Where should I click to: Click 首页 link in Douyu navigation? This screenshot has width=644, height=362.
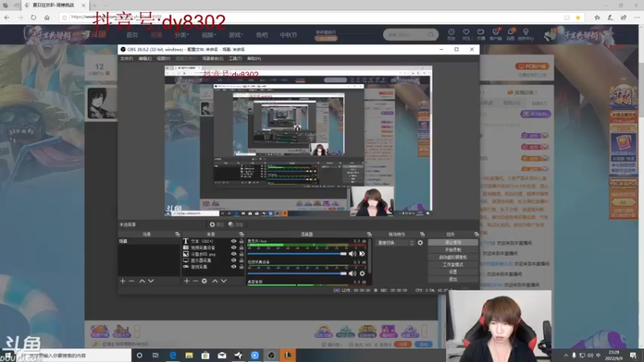point(132,35)
